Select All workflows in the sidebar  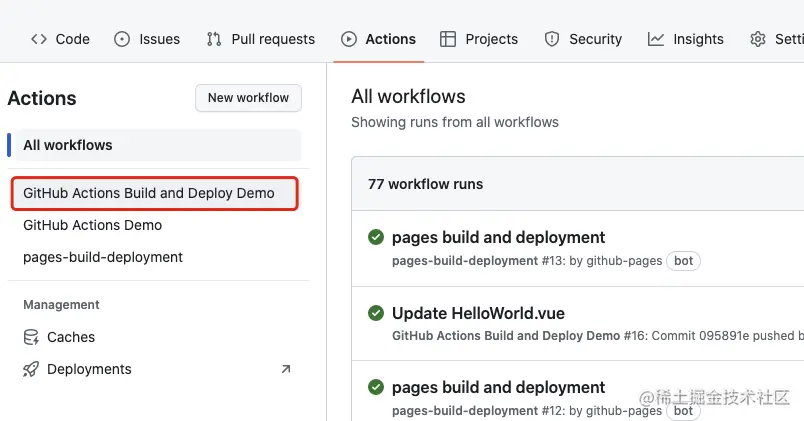tap(68, 145)
